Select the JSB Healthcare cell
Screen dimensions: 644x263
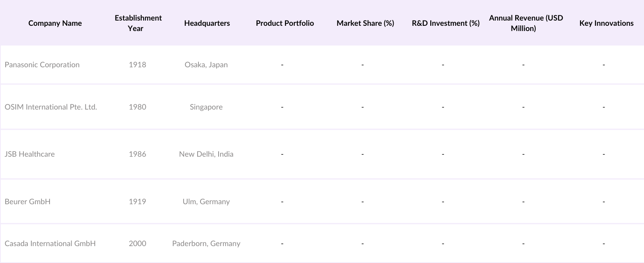click(x=29, y=154)
